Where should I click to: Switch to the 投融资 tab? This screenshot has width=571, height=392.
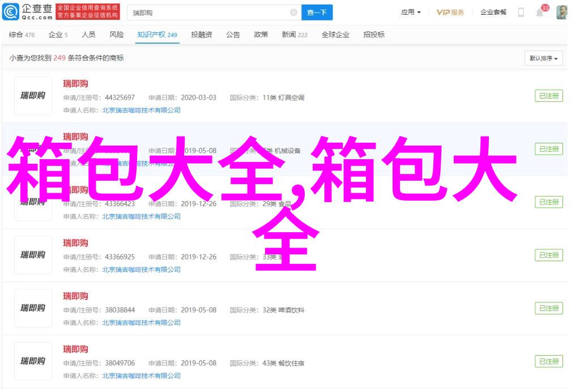pyautogui.click(x=202, y=35)
